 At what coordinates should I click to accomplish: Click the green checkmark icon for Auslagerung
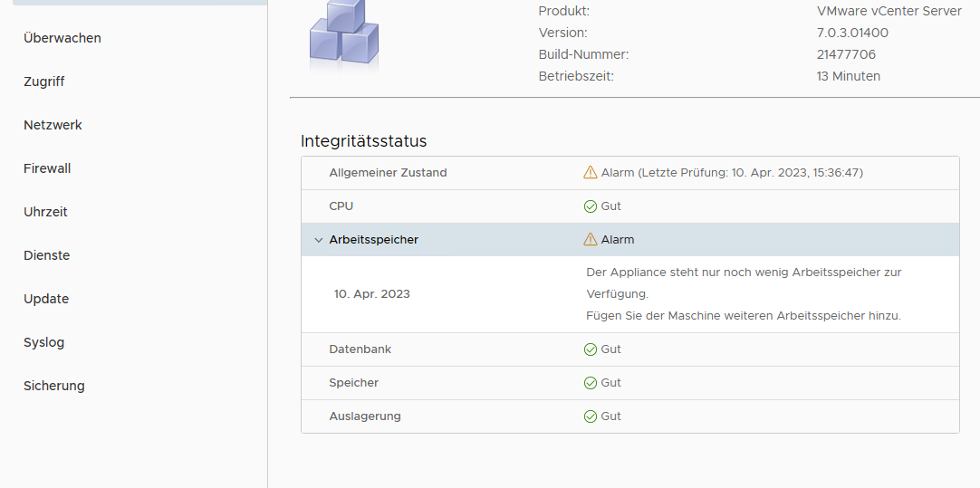(591, 416)
